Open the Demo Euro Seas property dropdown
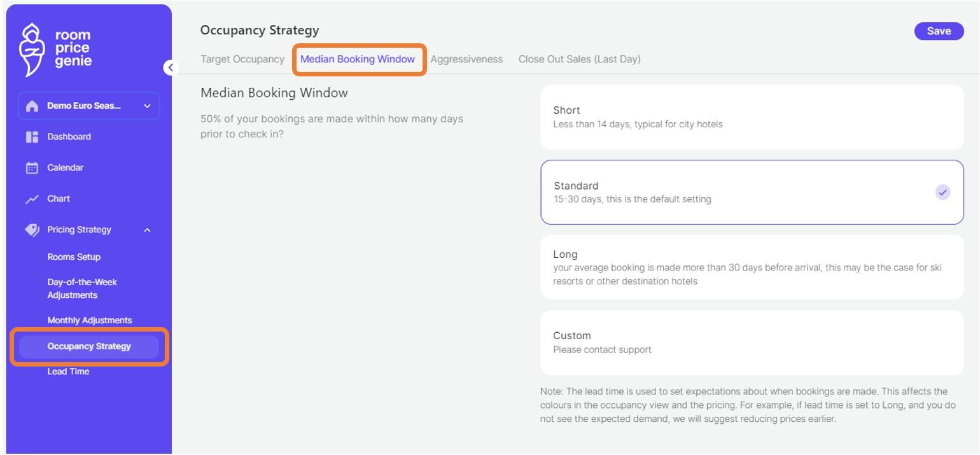980x455 pixels. point(147,106)
